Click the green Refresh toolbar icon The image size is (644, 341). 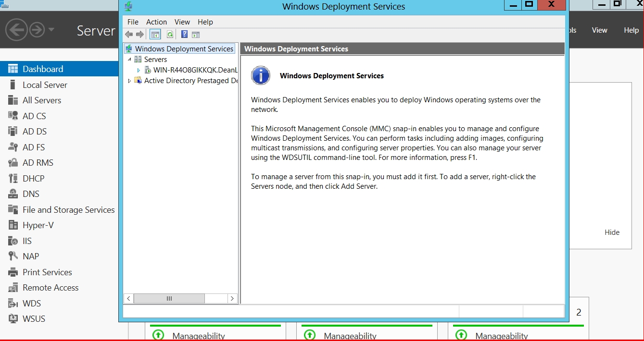tap(170, 34)
